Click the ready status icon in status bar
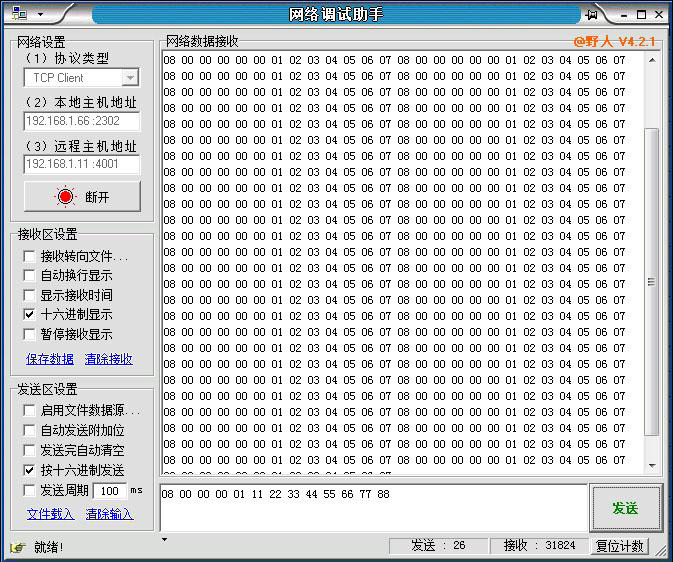This screenshot has height=562, width=673. [x=17, y=547]
